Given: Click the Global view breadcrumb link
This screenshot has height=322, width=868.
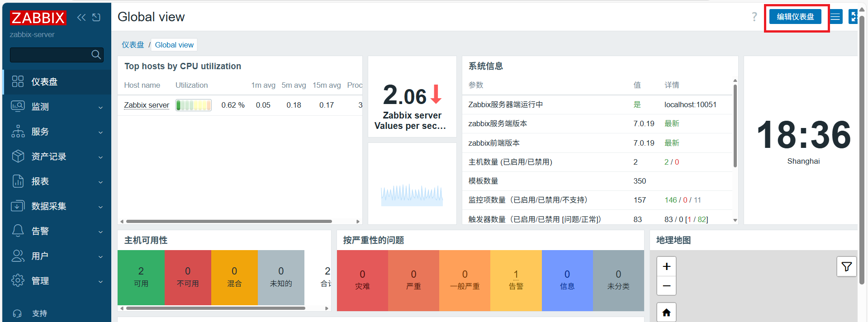Looking at the screenshot, I should point(174,45).
